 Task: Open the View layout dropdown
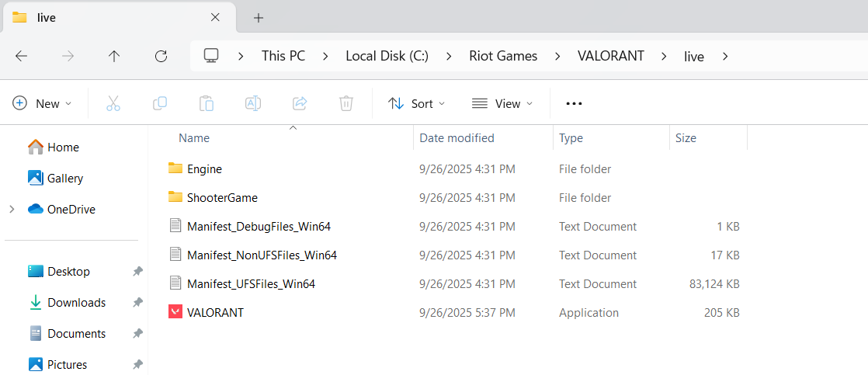click(x=502, y=103)
